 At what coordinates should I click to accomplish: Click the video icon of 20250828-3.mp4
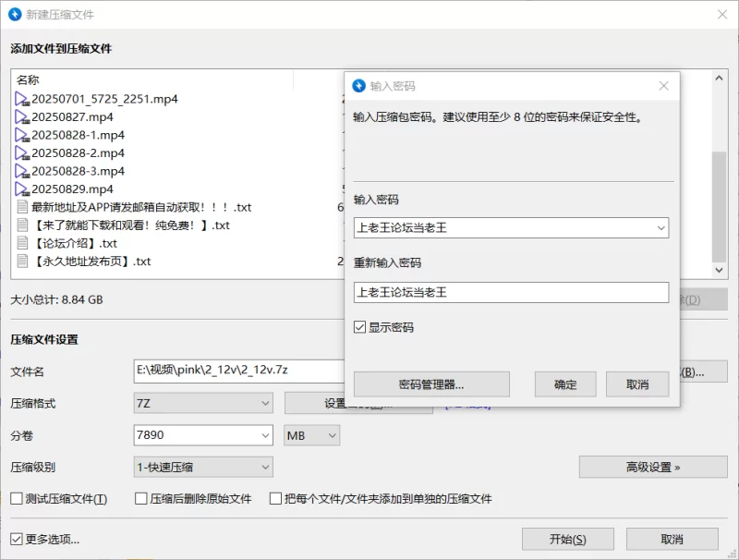pos(22,171)
